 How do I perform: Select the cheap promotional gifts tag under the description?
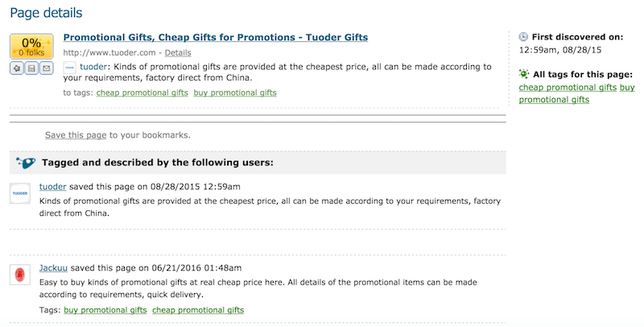tap(142, 93)
